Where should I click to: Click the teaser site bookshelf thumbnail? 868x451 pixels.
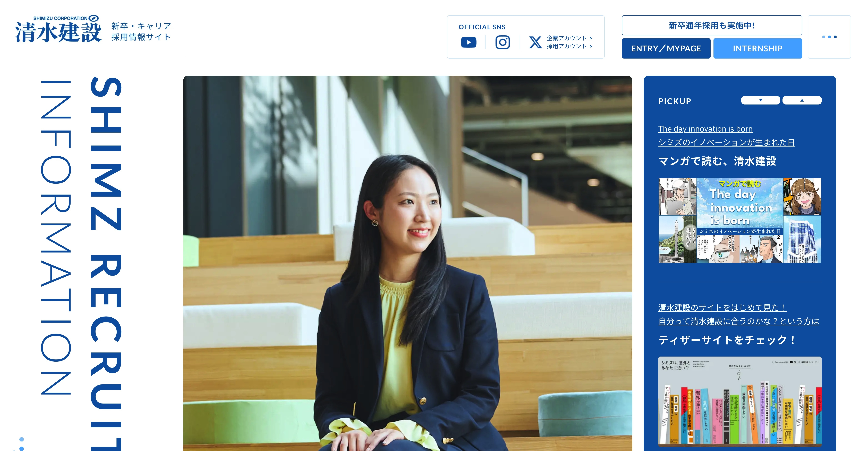coord(740,401)
